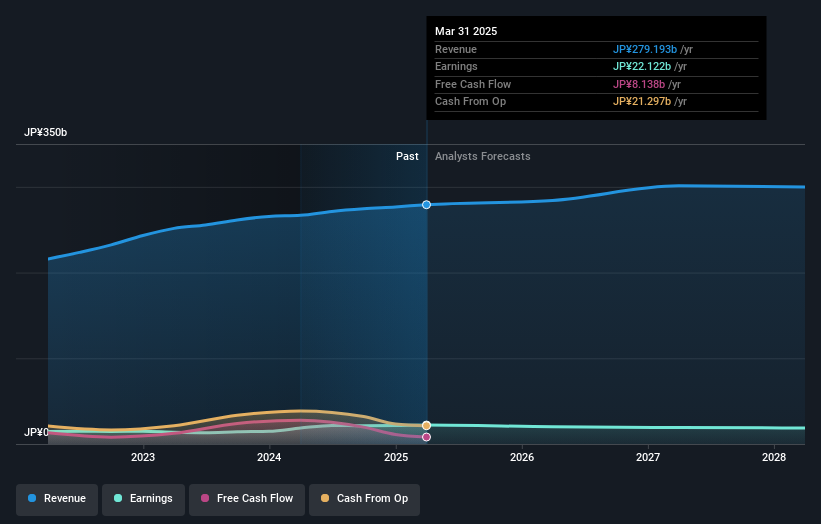Click the Analysts Forecasts label
Viewport: 821px width, 524px height.
[483, 157]
